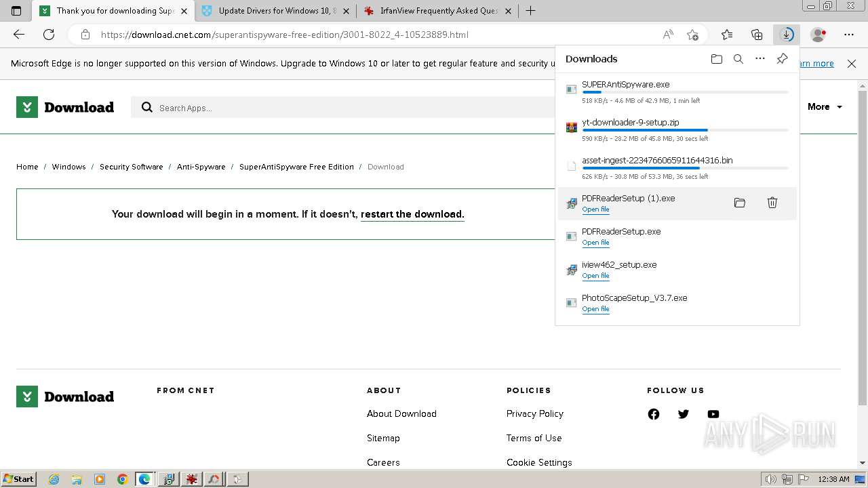868x488 pixels.
Task: Open CNET Facebook page icon
Action: (654, 414)
